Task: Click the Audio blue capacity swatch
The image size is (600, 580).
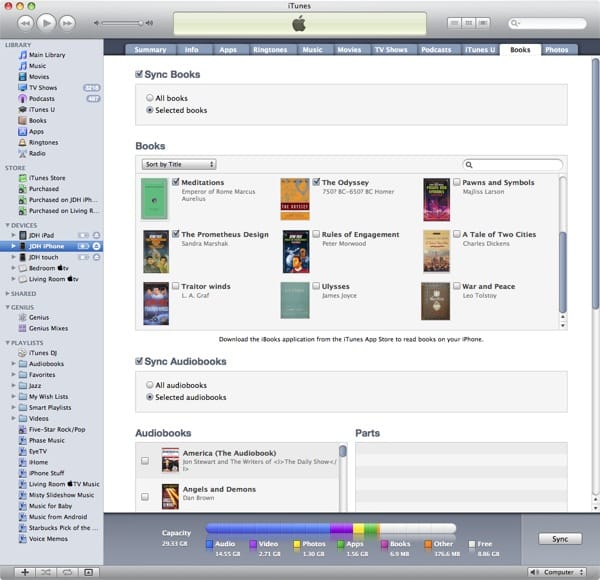Action: tap(209, 544)
